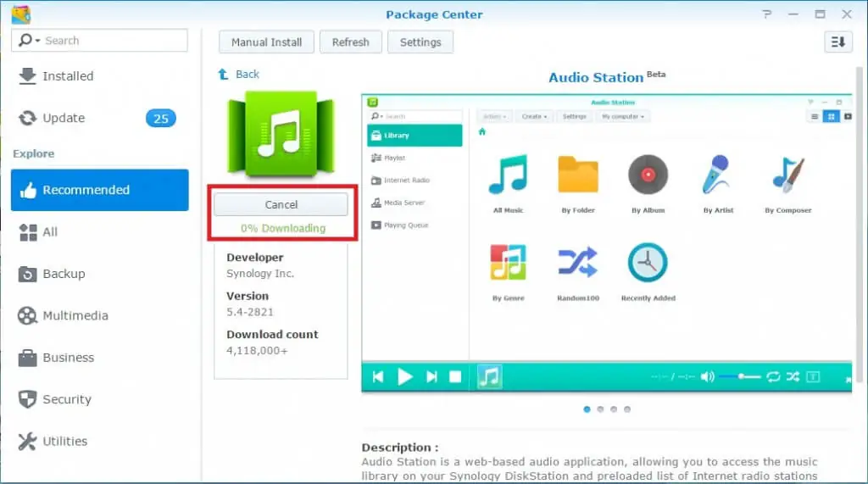Click the Random100 shuffle icon
This screenshot has height=484, width=868.
point(578,262)
